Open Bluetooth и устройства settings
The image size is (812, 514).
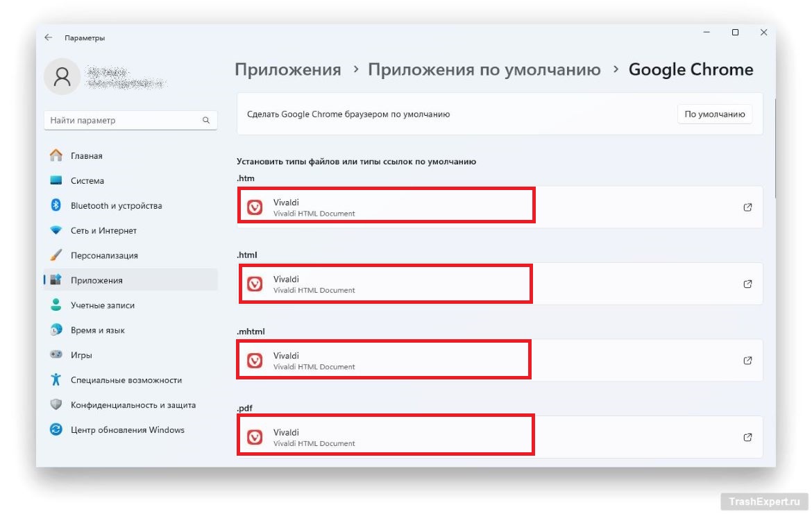(115, 205)
